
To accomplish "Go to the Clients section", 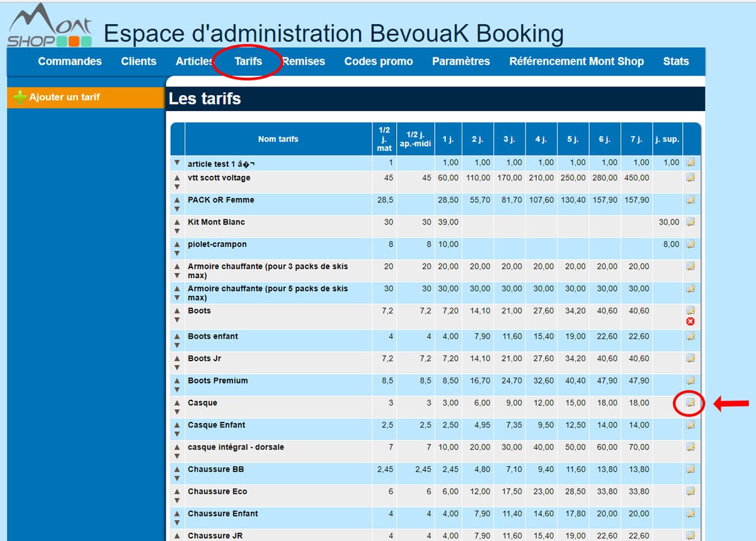I will coord(139,61).
